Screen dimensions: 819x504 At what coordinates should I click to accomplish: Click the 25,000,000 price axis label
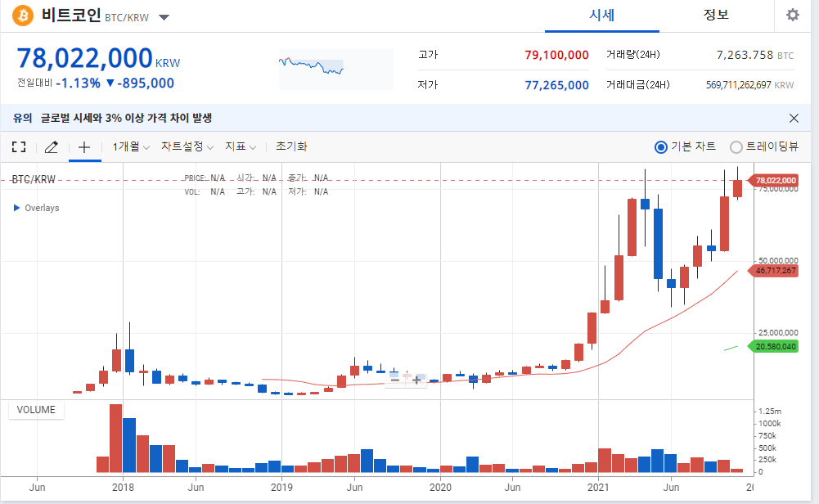pos(778,333)
